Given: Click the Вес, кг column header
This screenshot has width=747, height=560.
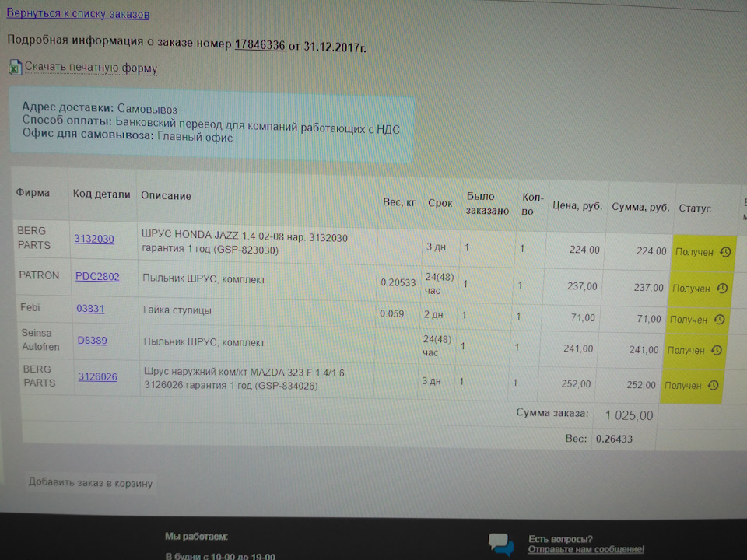Looking at the screenshot, I should pyautogui.click(x=398, y=202).
